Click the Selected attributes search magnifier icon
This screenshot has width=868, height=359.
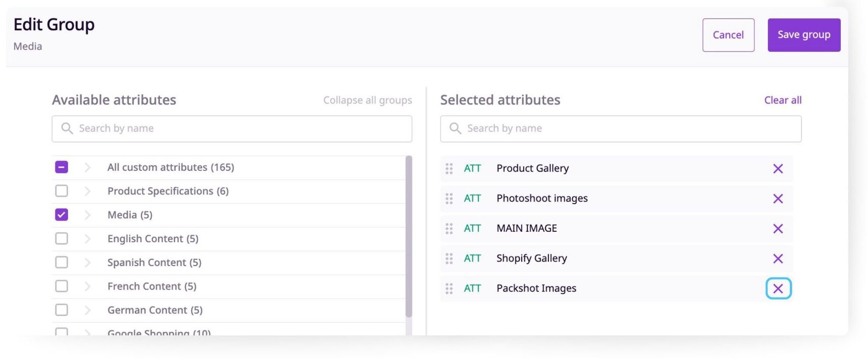click(455, 128)
